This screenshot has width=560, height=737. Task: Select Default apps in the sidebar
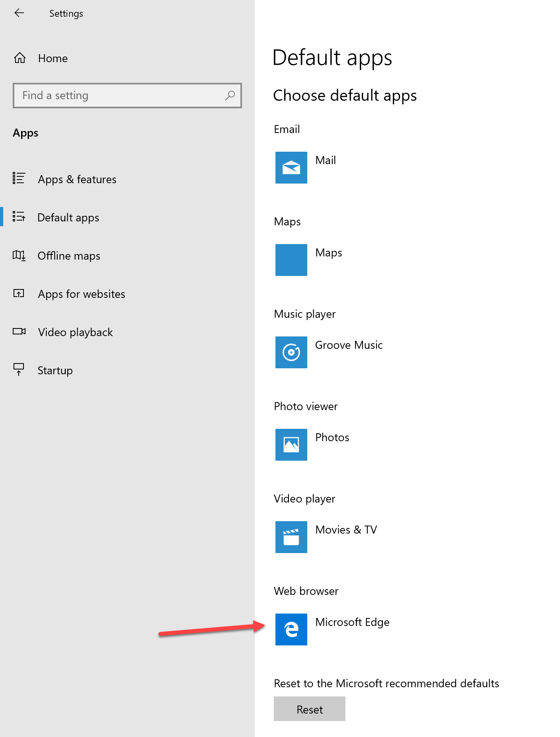127,217
